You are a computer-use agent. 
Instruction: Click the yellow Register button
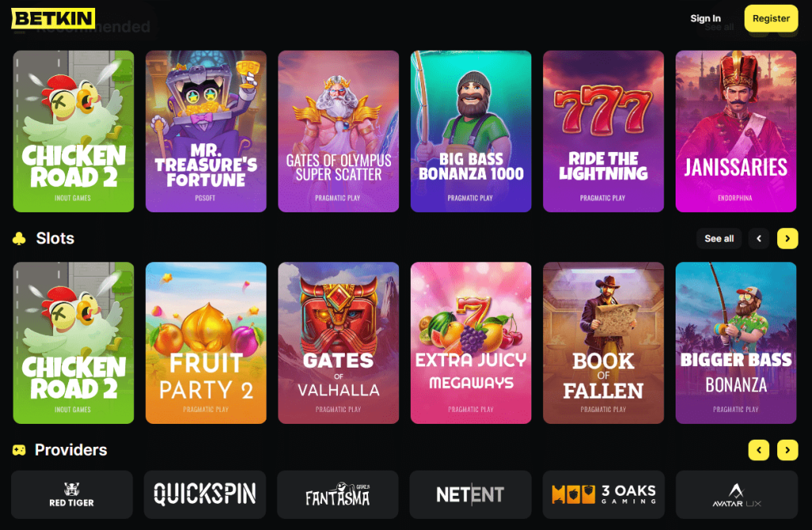771,19
